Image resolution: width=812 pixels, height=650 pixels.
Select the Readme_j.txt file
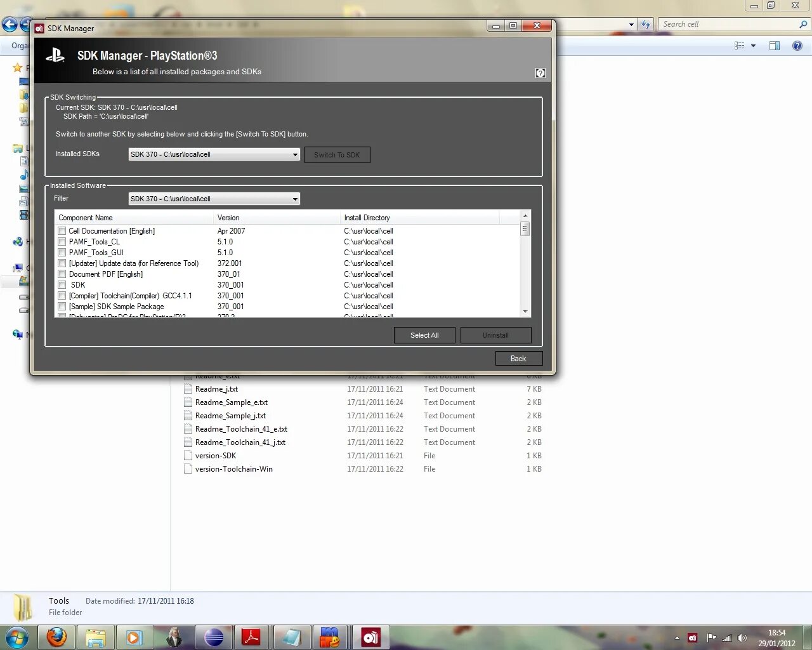click(x=216, y=389)
